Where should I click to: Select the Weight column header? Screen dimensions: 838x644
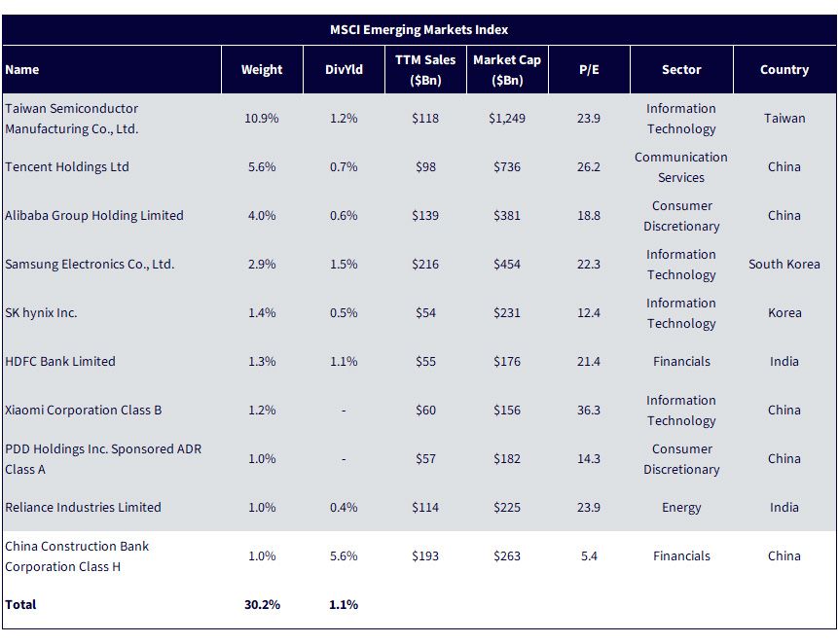[262, 69]
